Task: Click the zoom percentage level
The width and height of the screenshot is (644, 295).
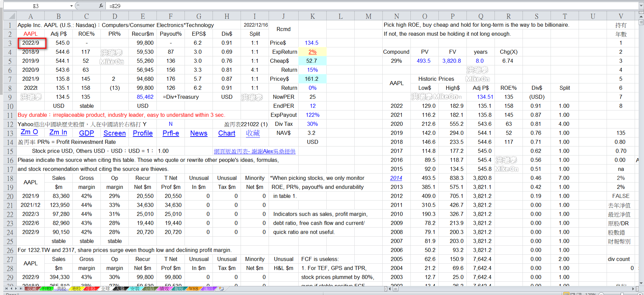Action: tap(590, 294)
